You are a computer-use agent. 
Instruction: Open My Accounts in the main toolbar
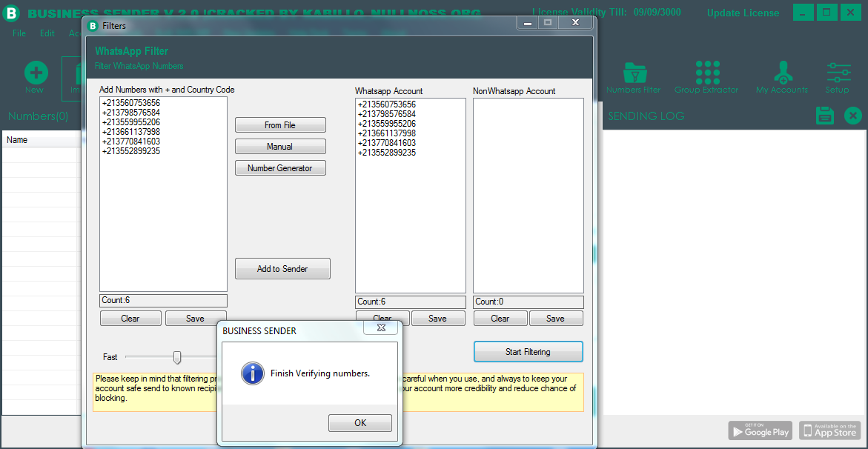click(782, 77)
